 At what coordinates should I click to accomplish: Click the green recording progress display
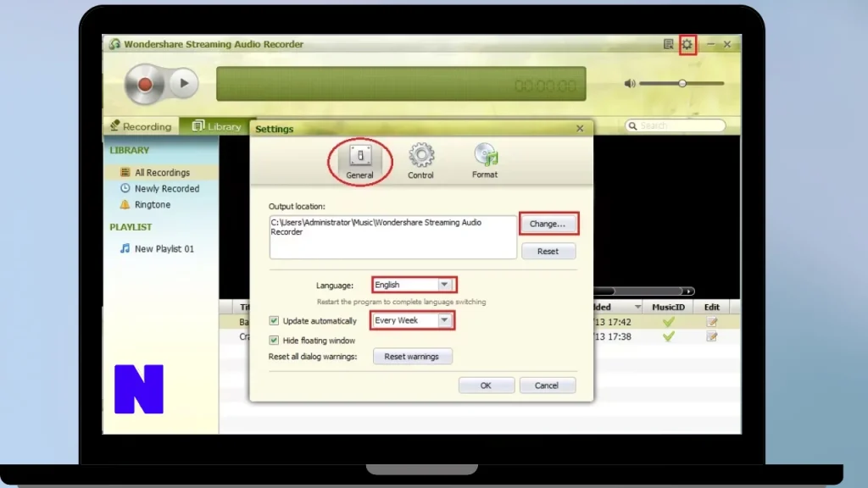pos(401,84)
